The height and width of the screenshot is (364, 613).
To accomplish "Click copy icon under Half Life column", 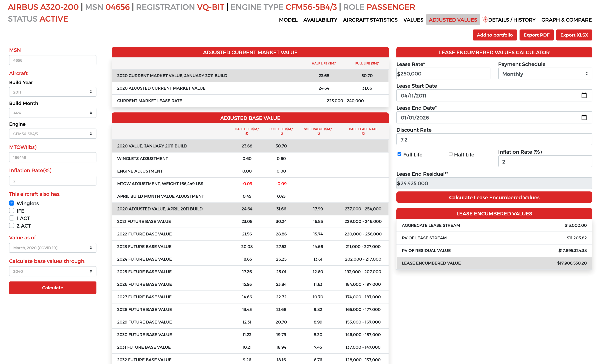I will click(247, 134).
